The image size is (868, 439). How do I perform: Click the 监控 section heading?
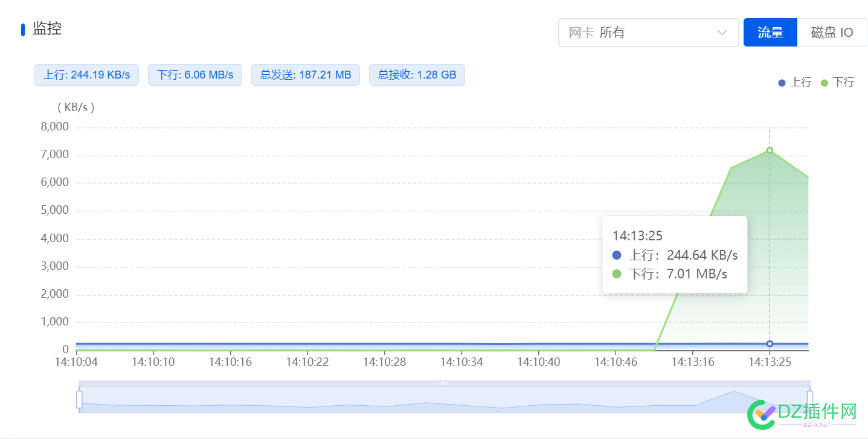click(47, 28)
